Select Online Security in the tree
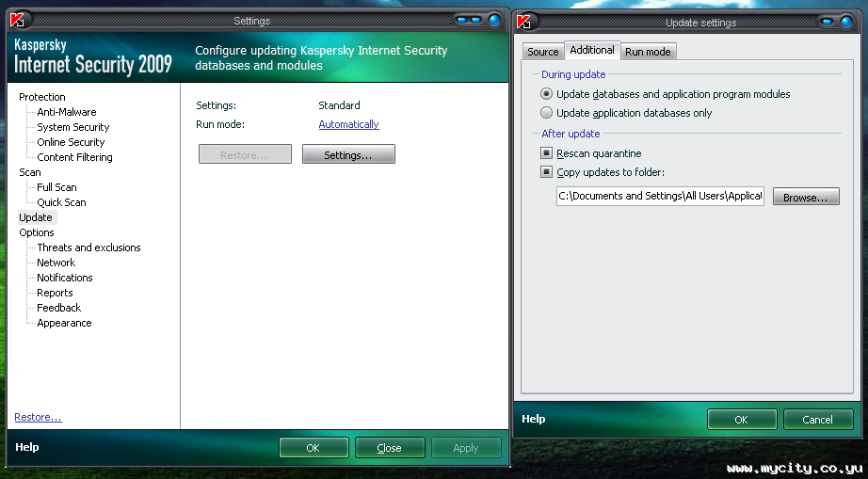Screen dimensions: 868x479 (x=71, y=142)
